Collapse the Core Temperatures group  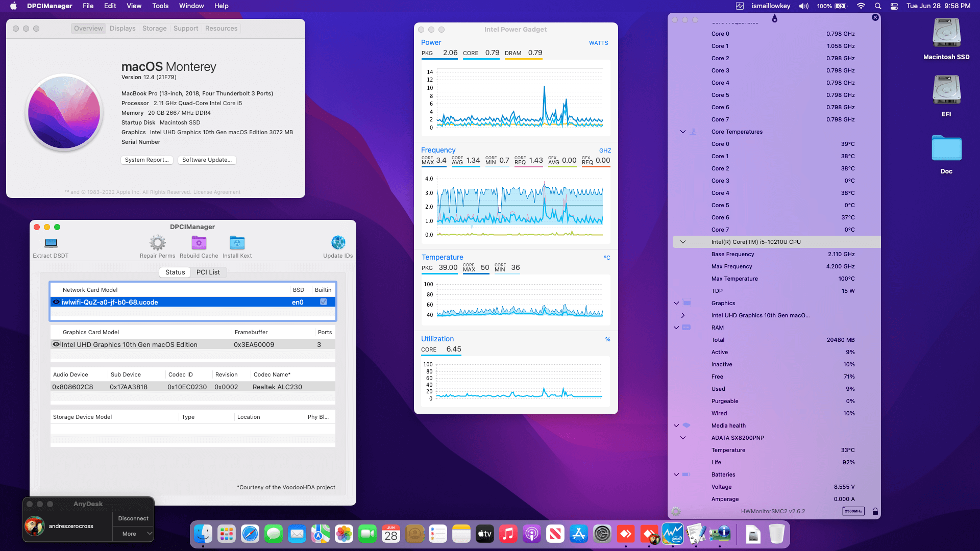point(683,132)
